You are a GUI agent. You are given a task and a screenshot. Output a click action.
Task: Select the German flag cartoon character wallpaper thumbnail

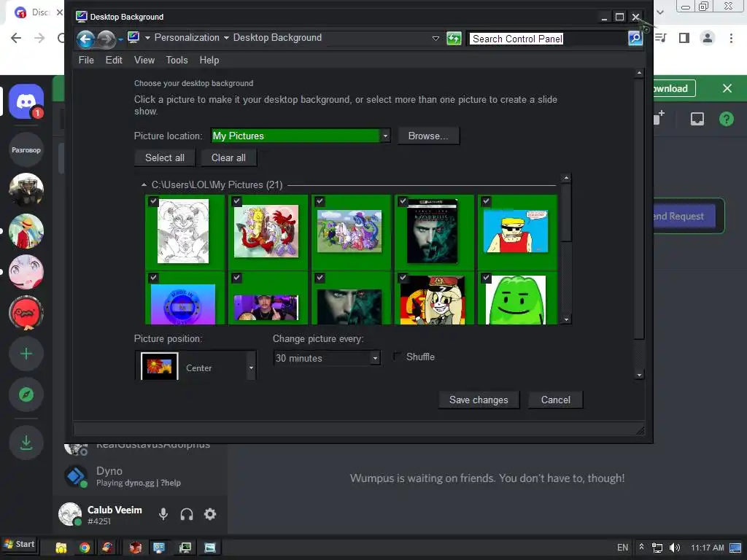(x=433, y=300)
